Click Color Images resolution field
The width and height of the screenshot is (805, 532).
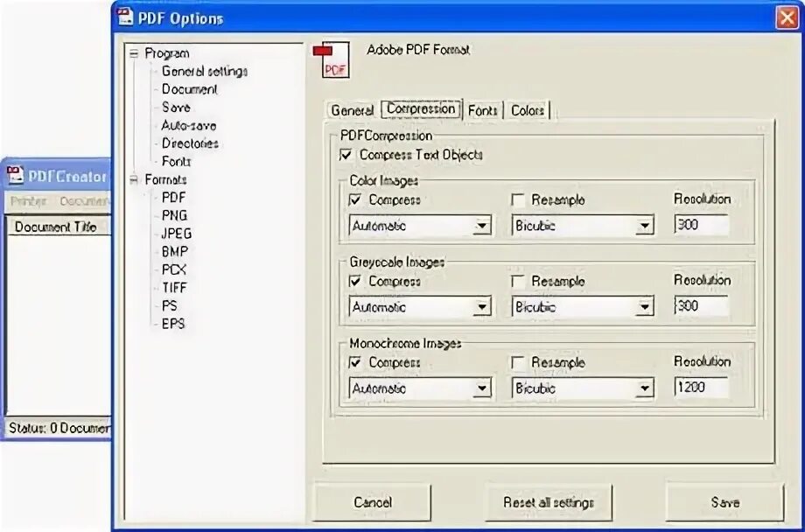701,225
